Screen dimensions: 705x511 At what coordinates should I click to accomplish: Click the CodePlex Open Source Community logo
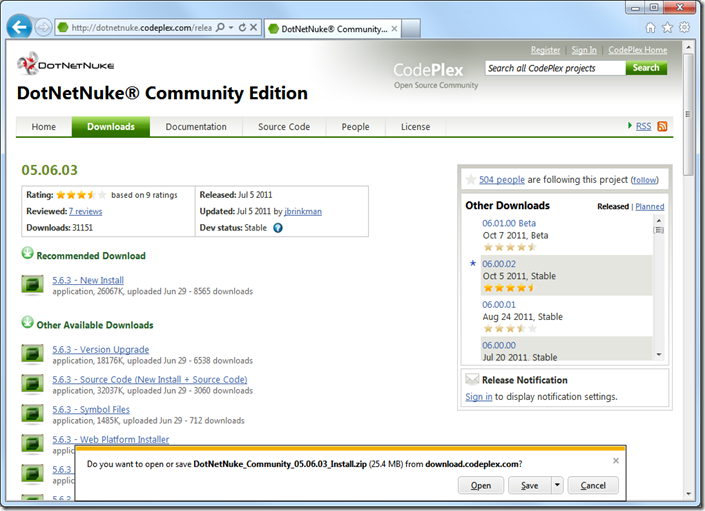click(435, 76)
